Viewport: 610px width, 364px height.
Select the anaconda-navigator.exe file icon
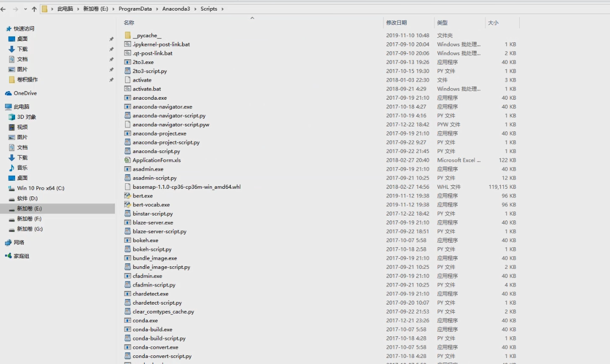point(128,107)
